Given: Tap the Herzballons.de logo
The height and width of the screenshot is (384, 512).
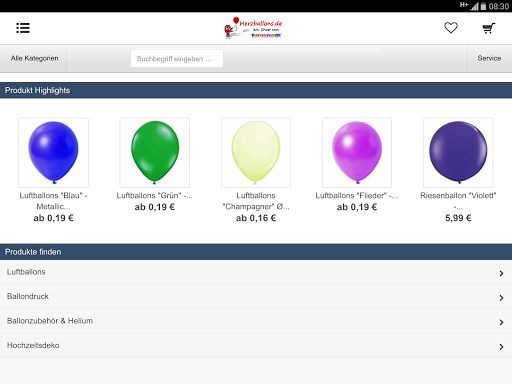Looking at the screenshot, I should coord(253,28).
